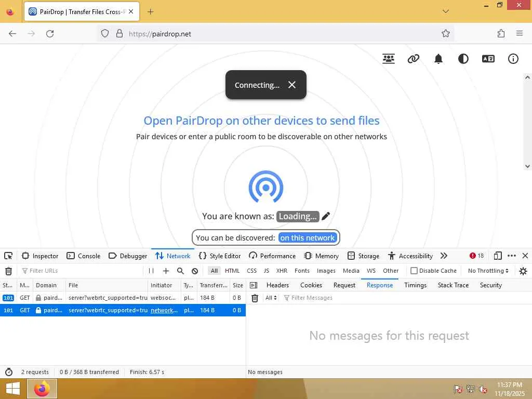
Task: Open the Windows Start button
Action: pos(13,389)
